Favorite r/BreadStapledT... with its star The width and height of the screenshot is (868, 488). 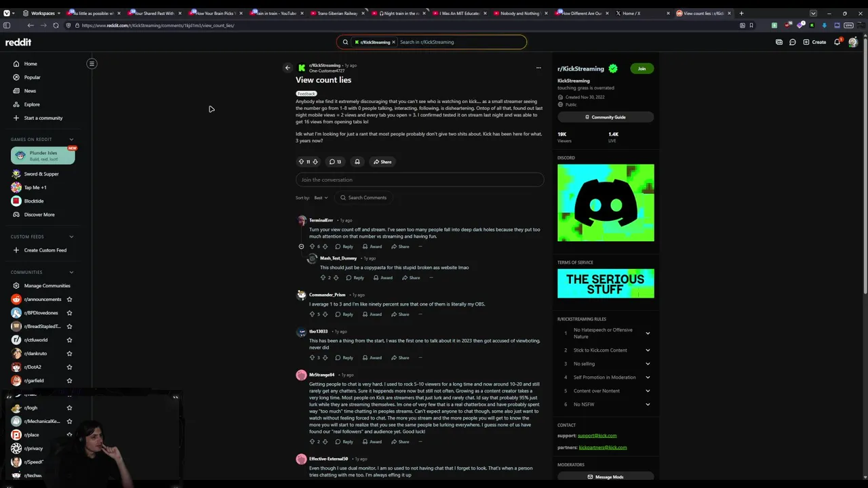69,327
